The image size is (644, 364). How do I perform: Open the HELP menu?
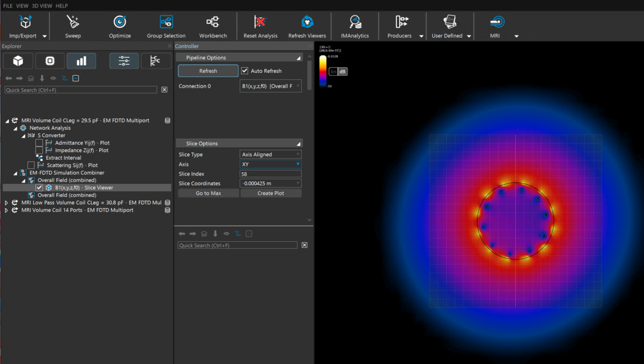(x=62, y=6)
